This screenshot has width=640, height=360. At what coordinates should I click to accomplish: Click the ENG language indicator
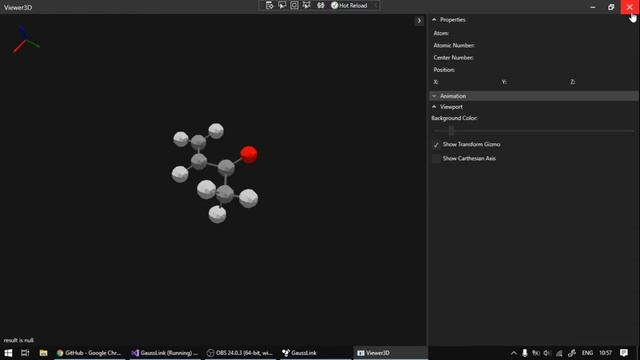[587, 353]
